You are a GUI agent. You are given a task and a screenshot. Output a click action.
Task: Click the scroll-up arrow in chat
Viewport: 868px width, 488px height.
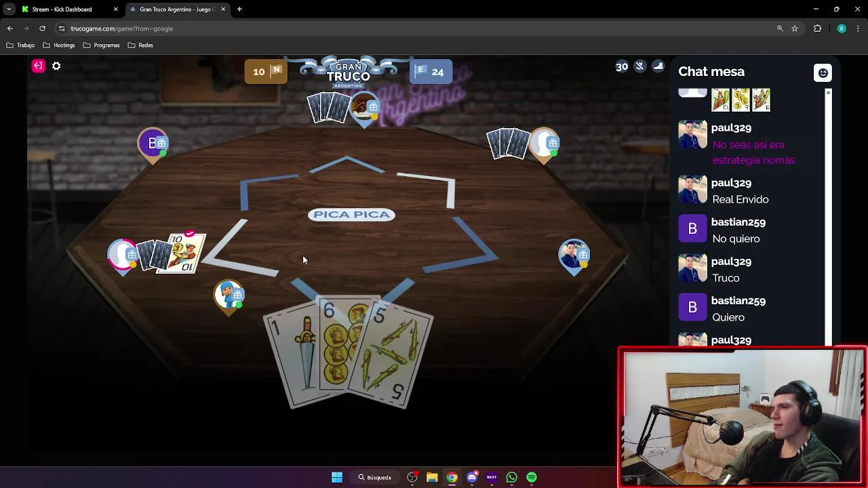[x=828, y=91]
